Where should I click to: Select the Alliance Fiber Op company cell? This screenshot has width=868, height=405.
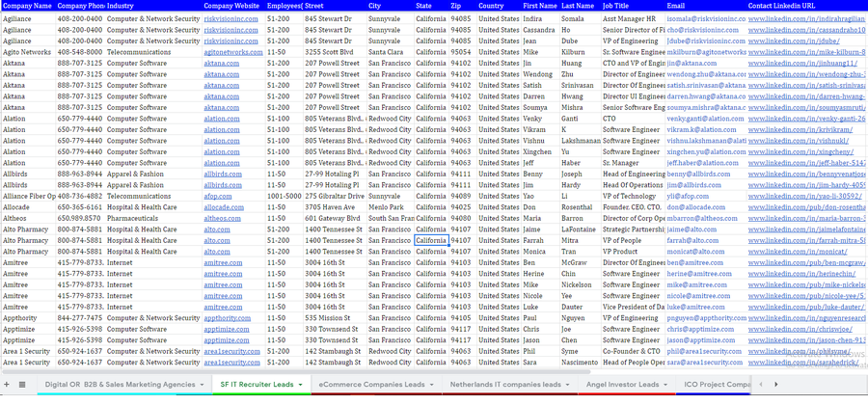click(28, 196)
